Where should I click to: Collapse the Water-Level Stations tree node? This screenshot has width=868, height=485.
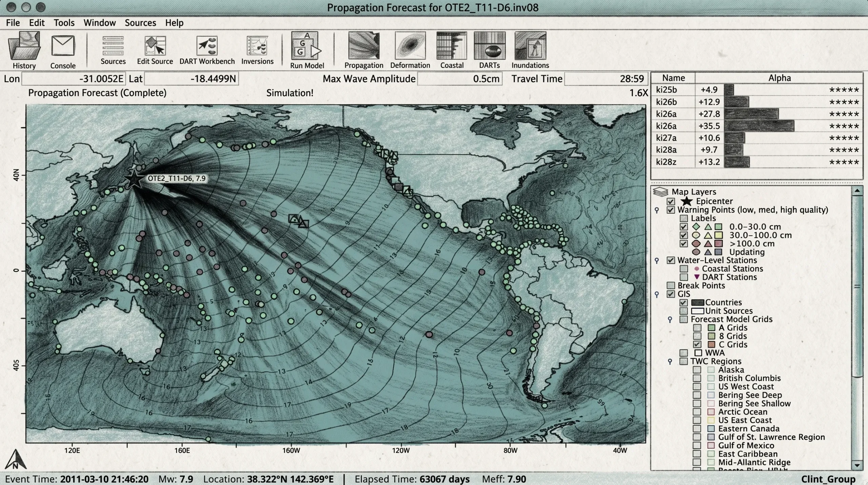(x=657, y=261)
